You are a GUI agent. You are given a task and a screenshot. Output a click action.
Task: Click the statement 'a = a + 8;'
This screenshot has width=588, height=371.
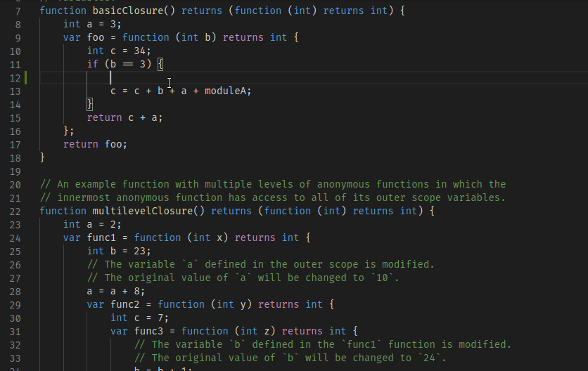coord(116,291)
